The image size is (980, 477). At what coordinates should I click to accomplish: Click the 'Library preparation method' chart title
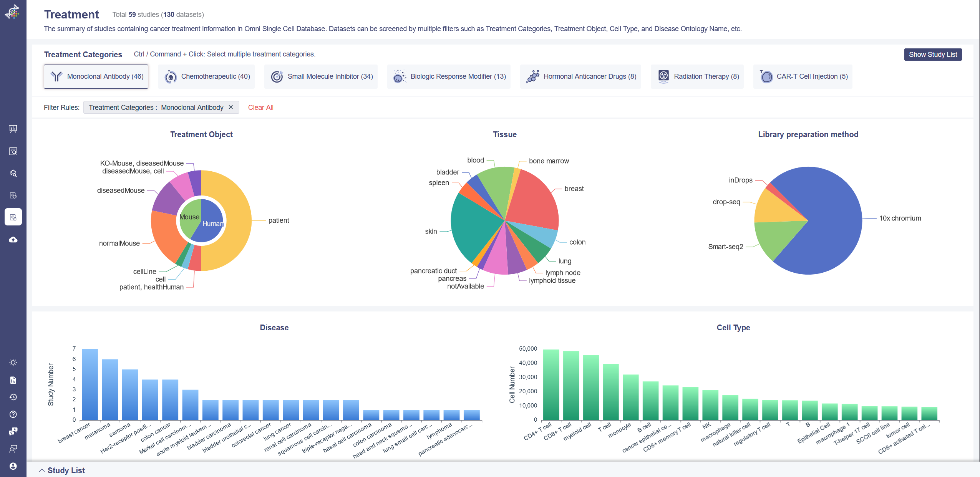point(808,134)
